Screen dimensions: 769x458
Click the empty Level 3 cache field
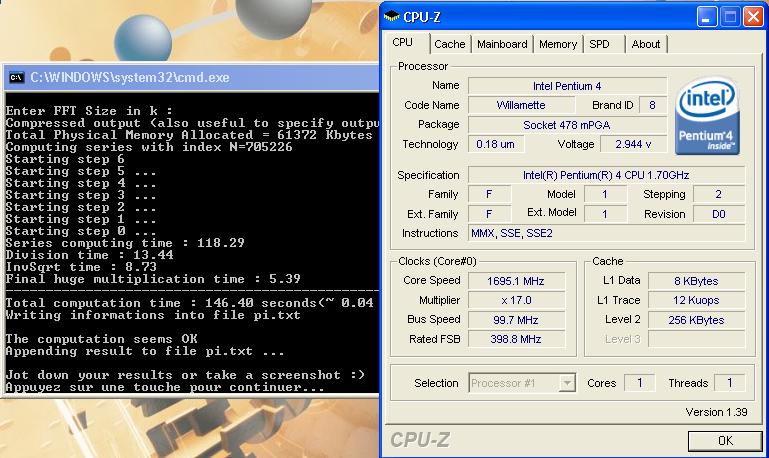click(x=696, y=339)
